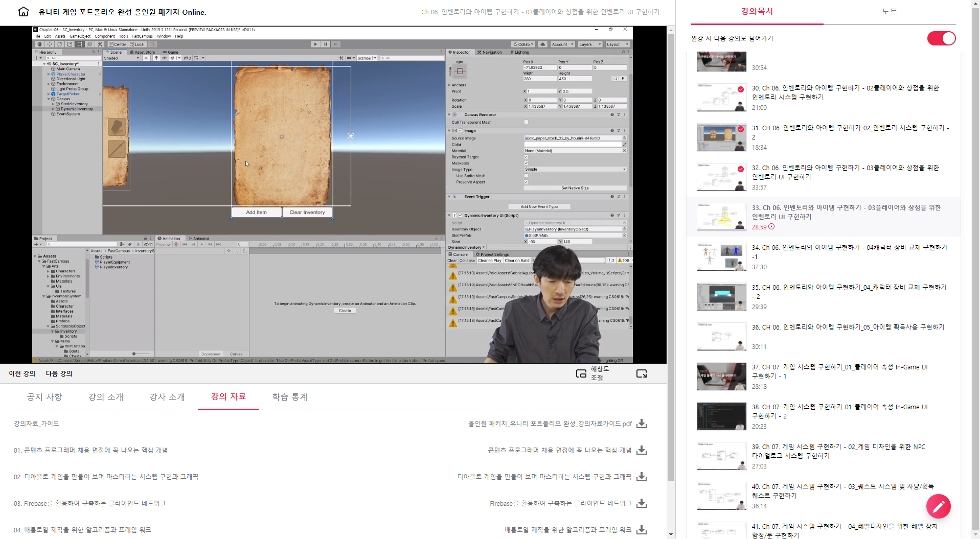Toggle Preserve Aspect checkbox
Screen dimensions: 980x539
click(x=526, y=182)
